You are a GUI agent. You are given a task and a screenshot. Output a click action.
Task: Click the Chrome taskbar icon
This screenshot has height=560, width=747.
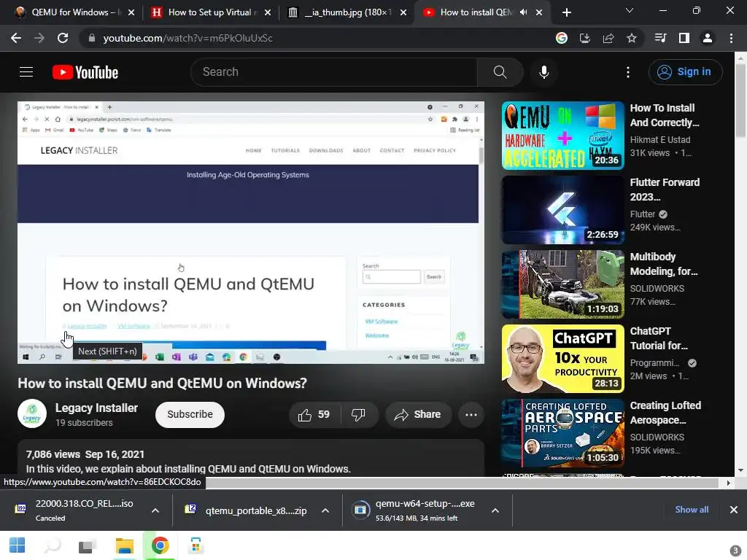[x=160, y=545]
